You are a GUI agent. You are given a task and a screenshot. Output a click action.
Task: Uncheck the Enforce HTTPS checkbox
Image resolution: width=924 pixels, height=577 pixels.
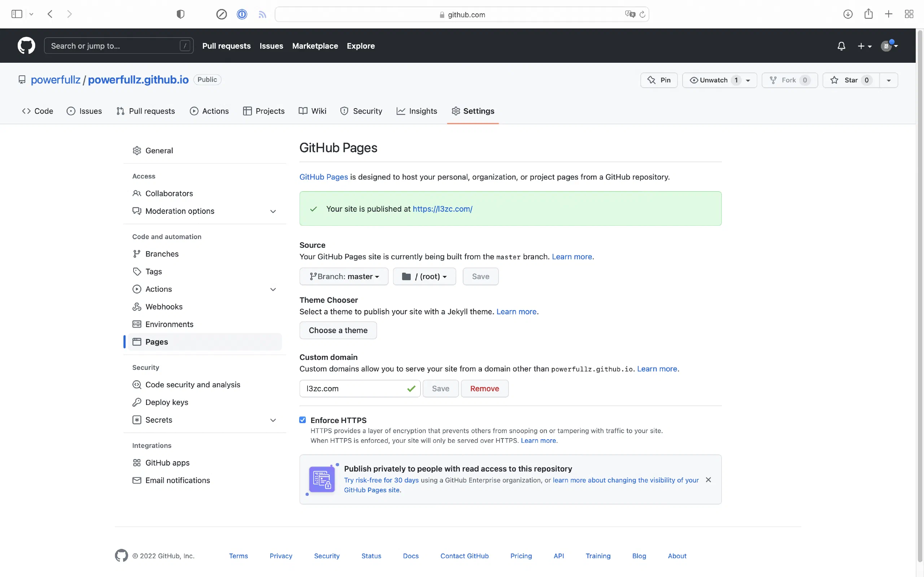(302, 420)
